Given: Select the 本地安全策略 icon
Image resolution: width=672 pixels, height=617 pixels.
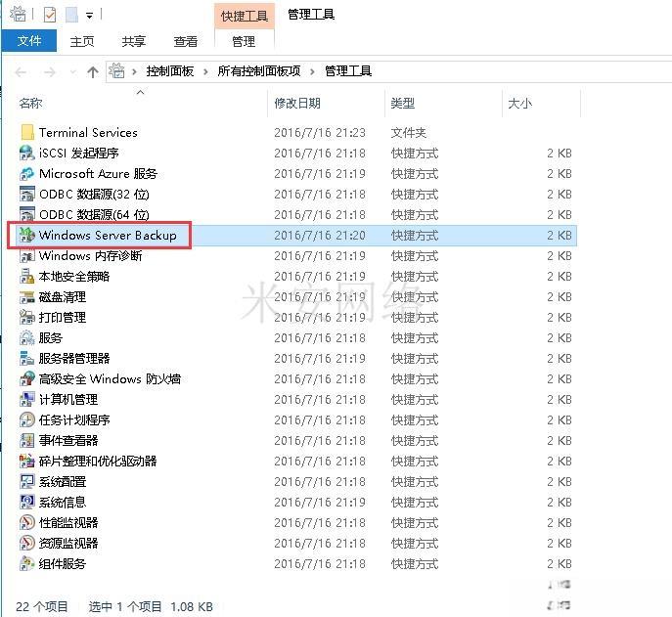Looking at the screenshot, I should coord(27,277).
